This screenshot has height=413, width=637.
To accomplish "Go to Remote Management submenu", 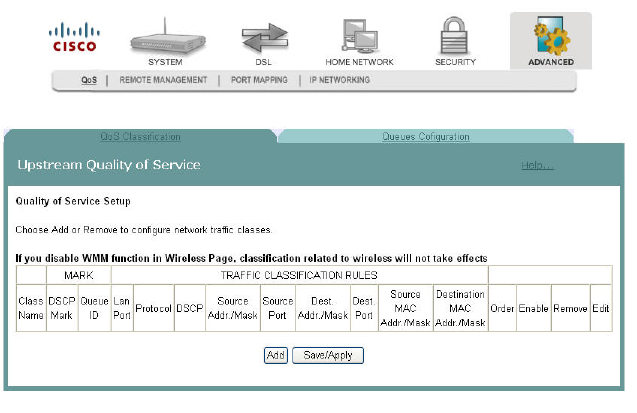I will [x=163, y=80].
